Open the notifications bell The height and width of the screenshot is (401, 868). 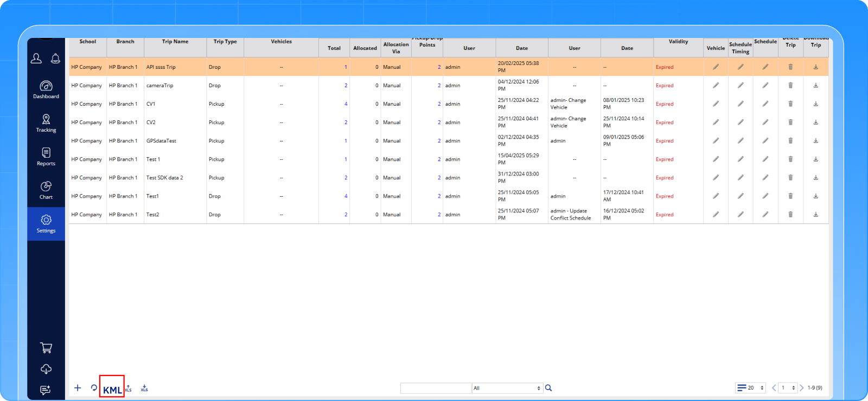(x=55, y=59)
